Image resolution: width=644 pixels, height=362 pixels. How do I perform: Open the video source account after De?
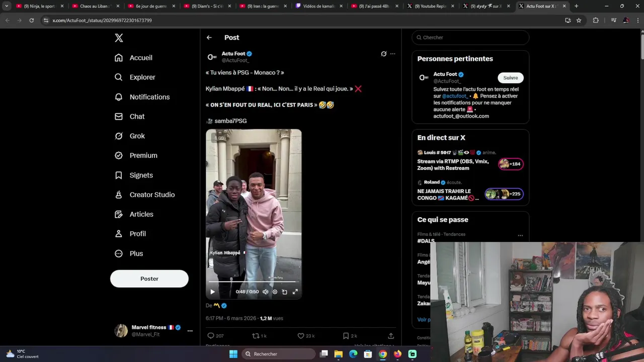coord(220,306)
